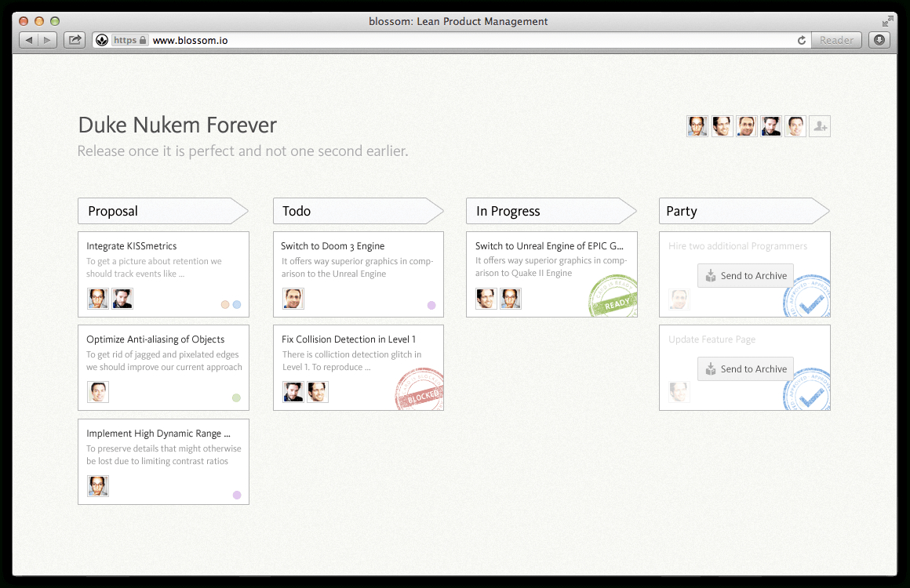Click the blue label dot on Integrate KISSmetrics
The height and width of the screenshot is (588, 910).
click(237, 304)
